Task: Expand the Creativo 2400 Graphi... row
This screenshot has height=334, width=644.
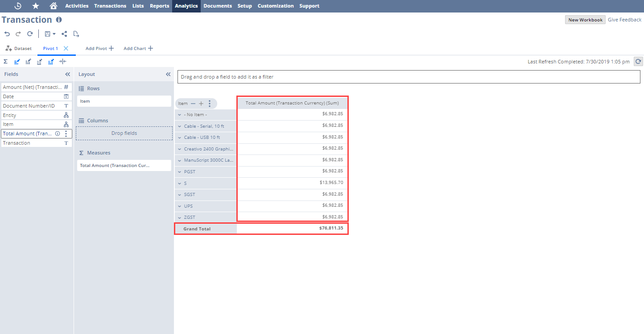Action: point(179,149)
